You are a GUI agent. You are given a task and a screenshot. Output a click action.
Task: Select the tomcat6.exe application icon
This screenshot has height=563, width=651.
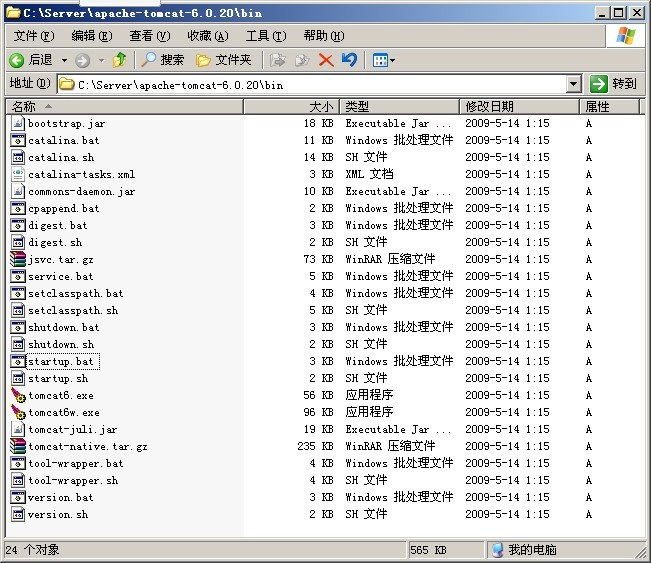(18, 395)
